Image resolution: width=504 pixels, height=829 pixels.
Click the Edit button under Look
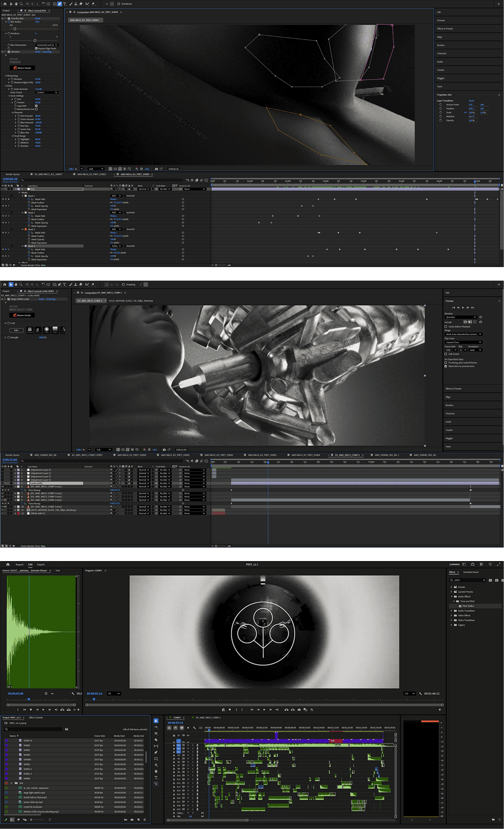coord(17,330)
